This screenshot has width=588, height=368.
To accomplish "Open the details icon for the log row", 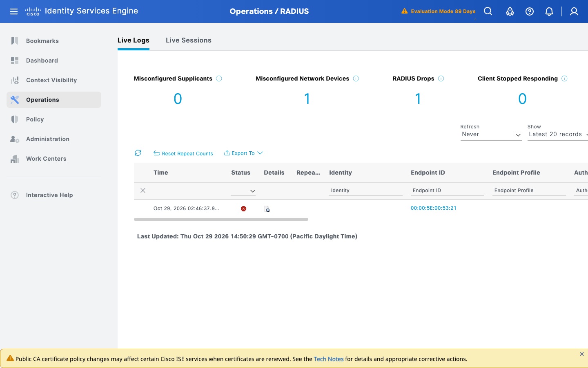I will tap(267, 209).
